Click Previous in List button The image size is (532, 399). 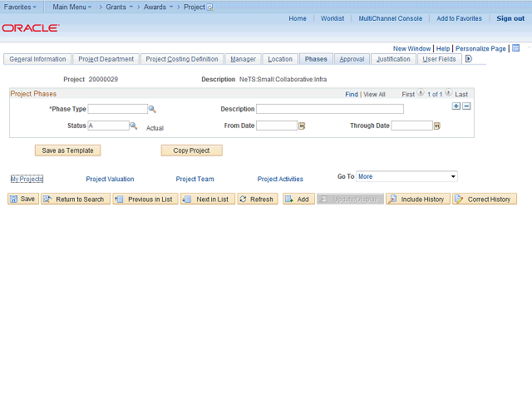coord(145,199)
